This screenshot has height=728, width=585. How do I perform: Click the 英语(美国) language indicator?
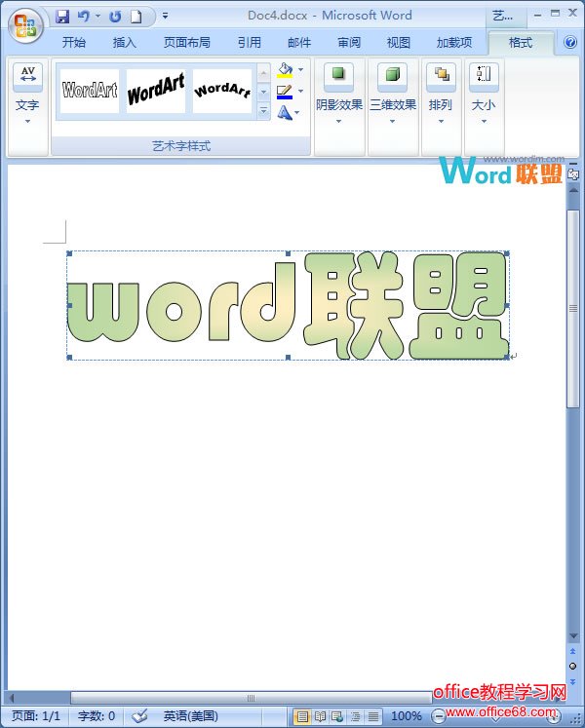[x=190, y=716]
